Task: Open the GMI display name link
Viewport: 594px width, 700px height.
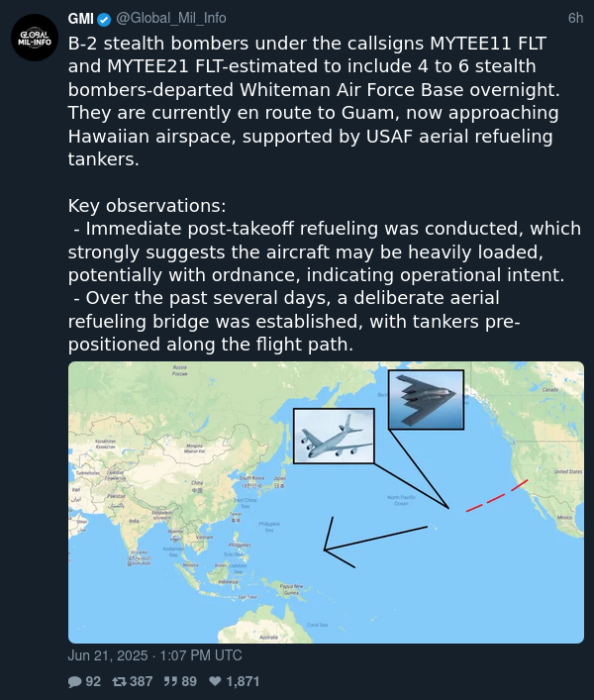Action: point(81,19)
